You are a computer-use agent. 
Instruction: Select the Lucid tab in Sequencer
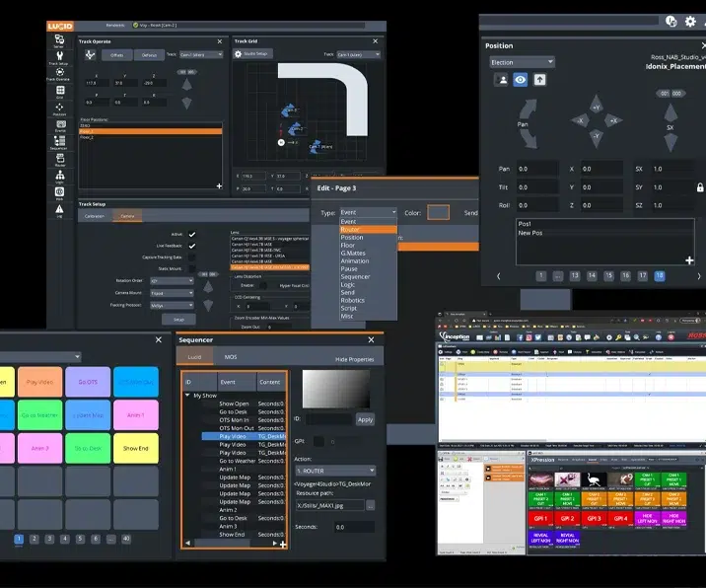[194, 357]
